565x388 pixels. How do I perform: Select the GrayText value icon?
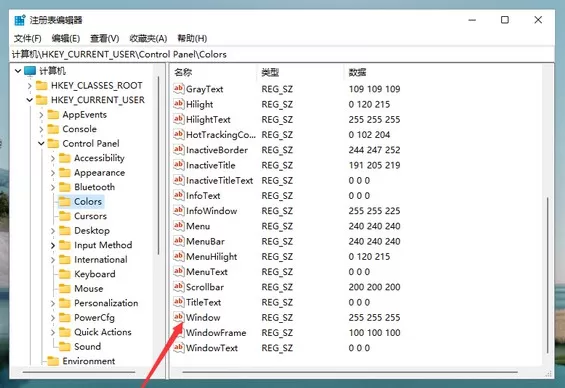pos(178,89)
